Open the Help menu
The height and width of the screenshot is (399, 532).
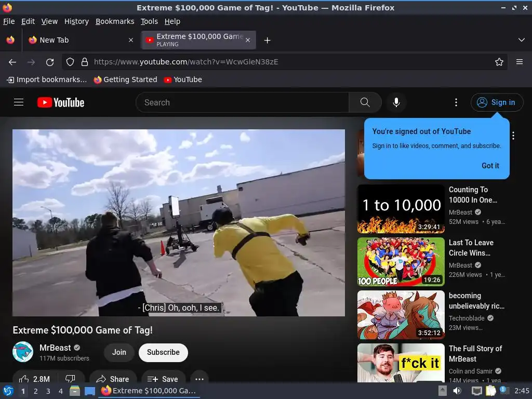172,21
